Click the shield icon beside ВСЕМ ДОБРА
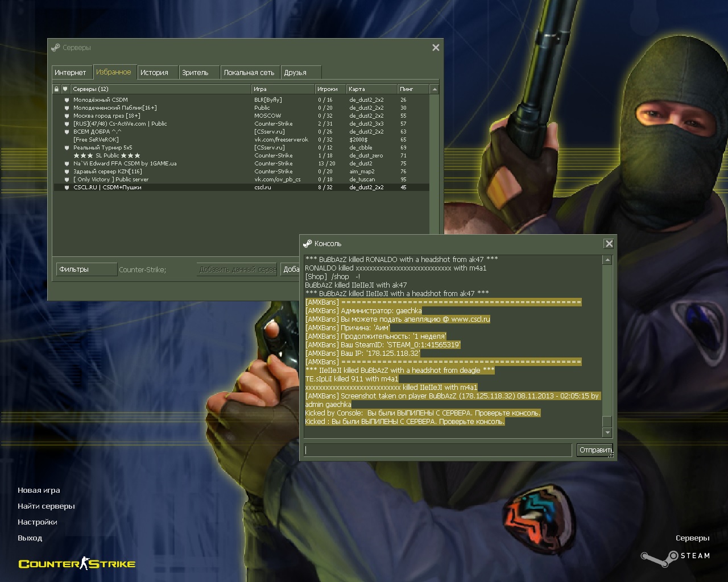The image size is (728, 582). coord(67,132)
